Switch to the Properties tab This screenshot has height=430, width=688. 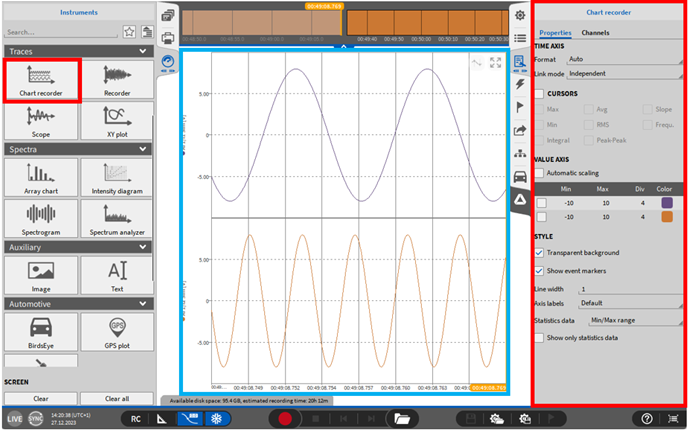coord(555,33)
